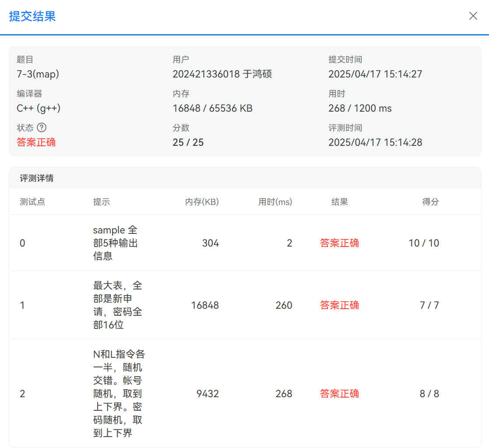This screenshot has height=448, width=489.
Task: Close the 提交结果 dialog
Action: [x=473, y=16]
